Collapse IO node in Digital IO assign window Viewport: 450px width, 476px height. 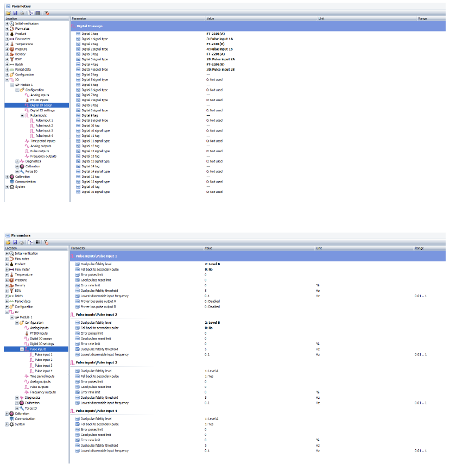(x=7, y=79)
